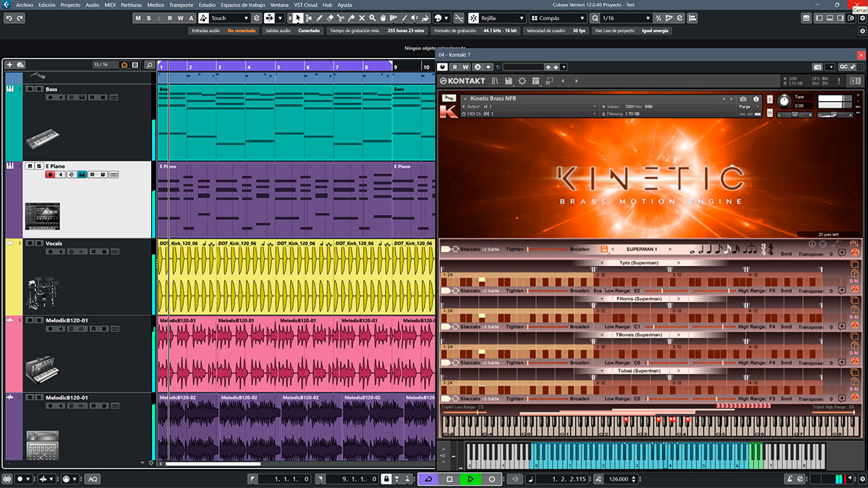Click the Kontakt logo
This screenshot has width=868, height=488.
[463, 80]
